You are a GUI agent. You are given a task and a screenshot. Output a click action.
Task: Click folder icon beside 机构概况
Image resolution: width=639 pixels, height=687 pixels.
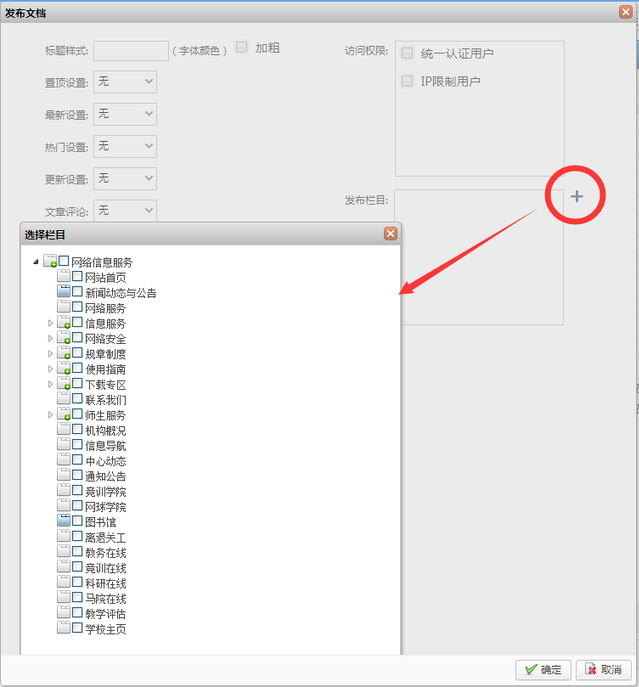[64, 430]
